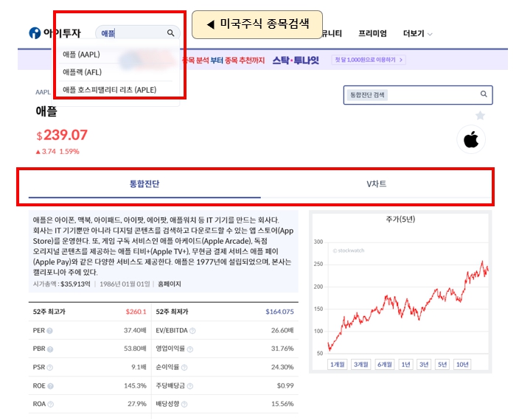Viewport: 519px width, 420px height.
Task: Set chart range to 3개월
Action: pyautogui.click(x=360, y=365)
